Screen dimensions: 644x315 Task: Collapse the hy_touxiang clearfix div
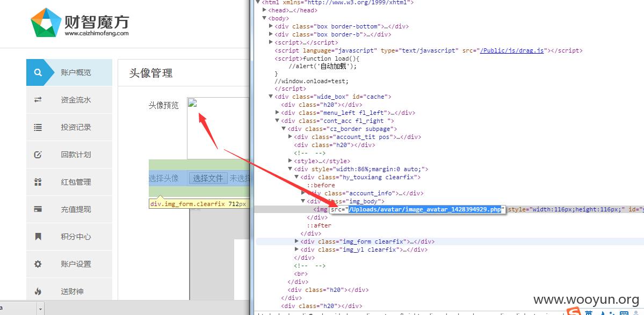tap(297, 177)
